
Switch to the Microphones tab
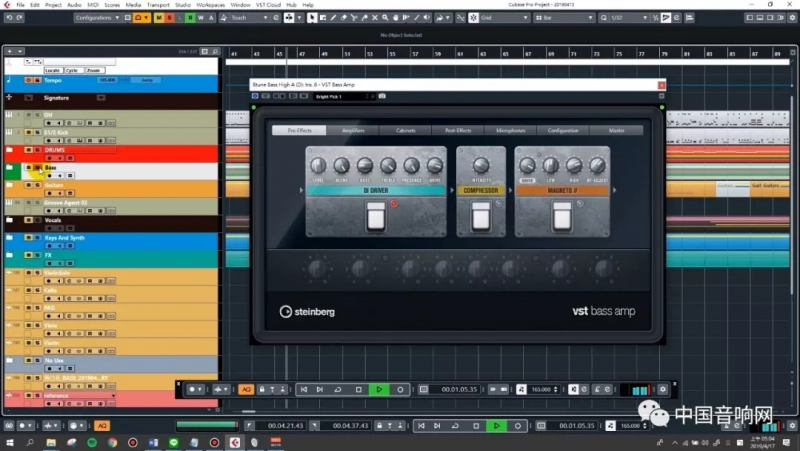pos(511,131)
